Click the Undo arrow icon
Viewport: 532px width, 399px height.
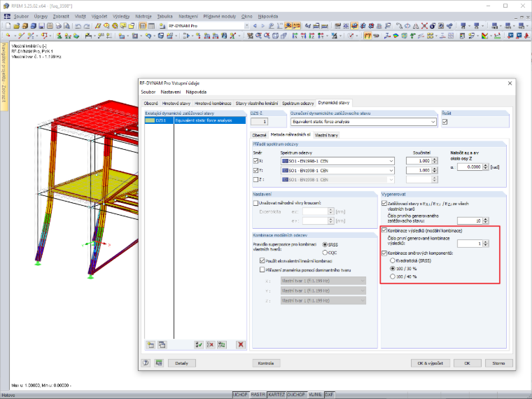pyautogui.click(x=78, y=26)
